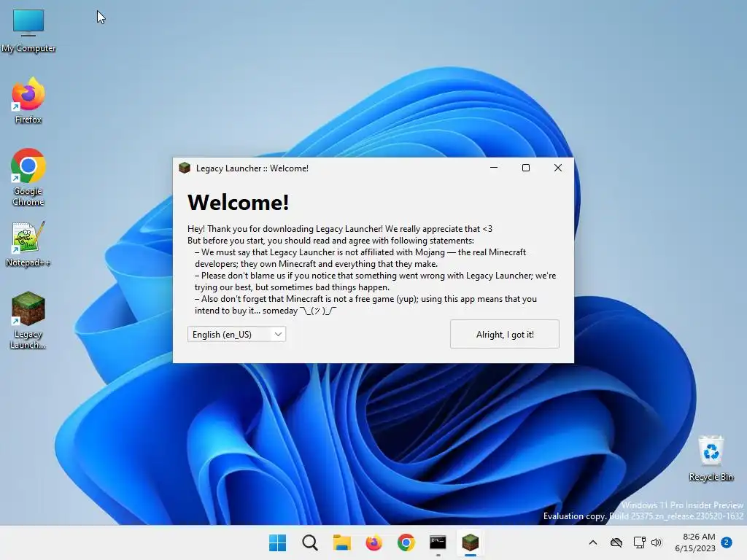
Task: Close the Legacy Launcher welcome window
Action: [x=558, y=168]
